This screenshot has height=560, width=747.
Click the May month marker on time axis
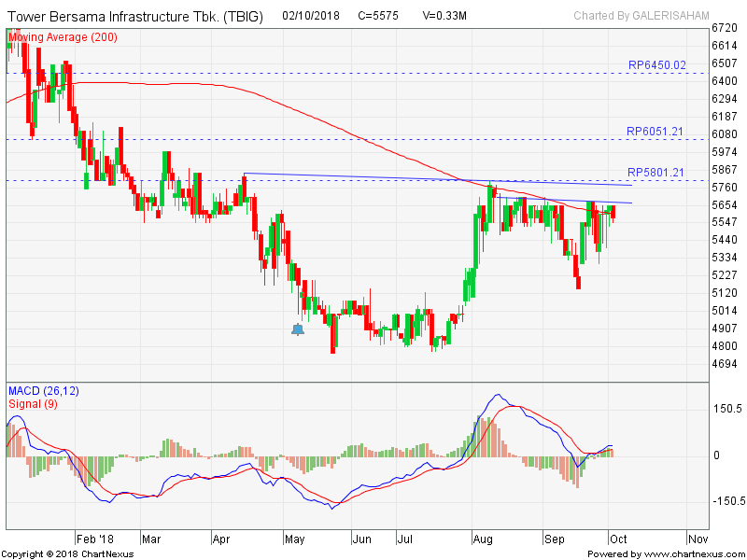tap(294, 539)
